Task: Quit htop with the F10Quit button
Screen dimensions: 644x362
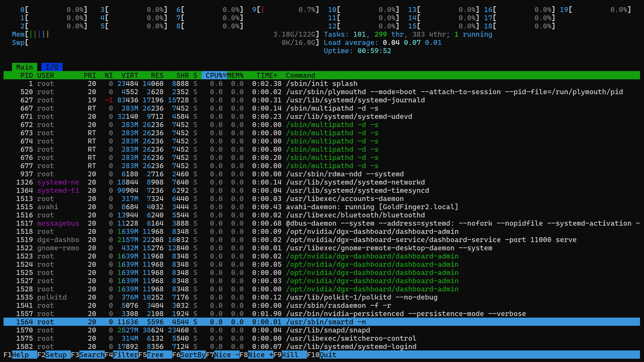Action: pyautogui.click(x=323, y=355)
